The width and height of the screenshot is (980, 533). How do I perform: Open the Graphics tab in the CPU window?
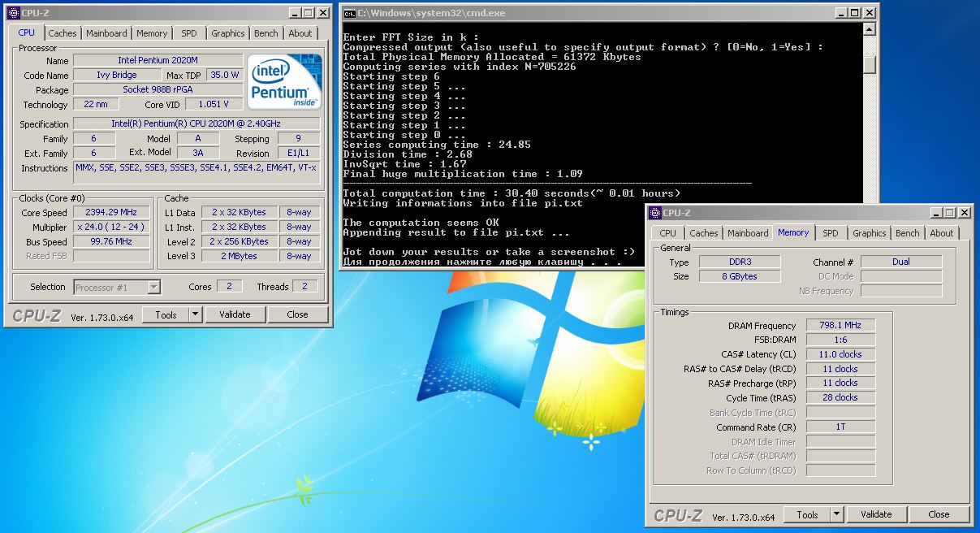(x=228, y=33)
